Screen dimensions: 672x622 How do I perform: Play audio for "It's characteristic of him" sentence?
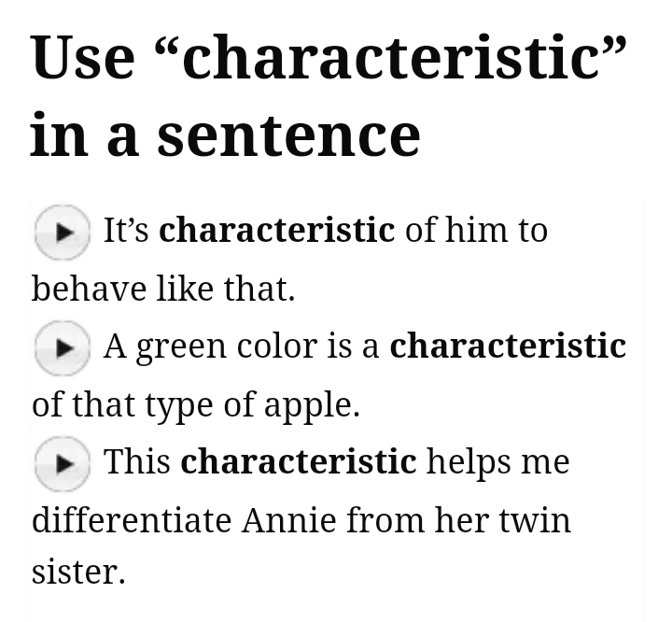[62, 232]
